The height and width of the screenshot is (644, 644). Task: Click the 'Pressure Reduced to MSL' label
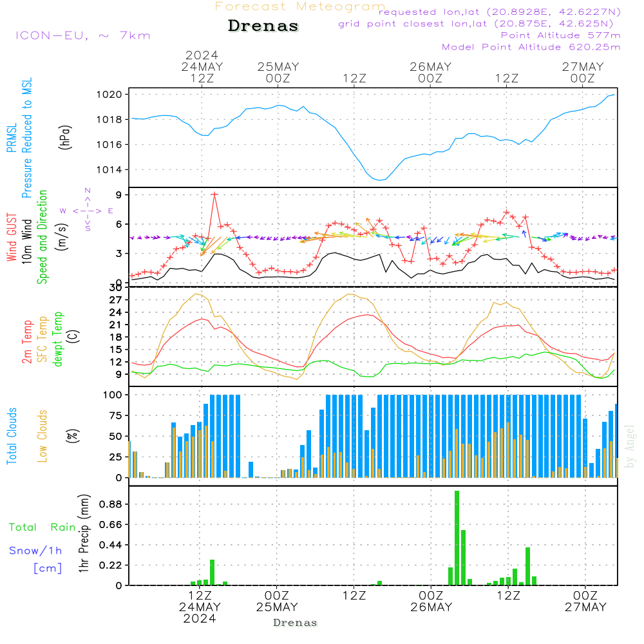pyautogui.click(x=26, y=138)
